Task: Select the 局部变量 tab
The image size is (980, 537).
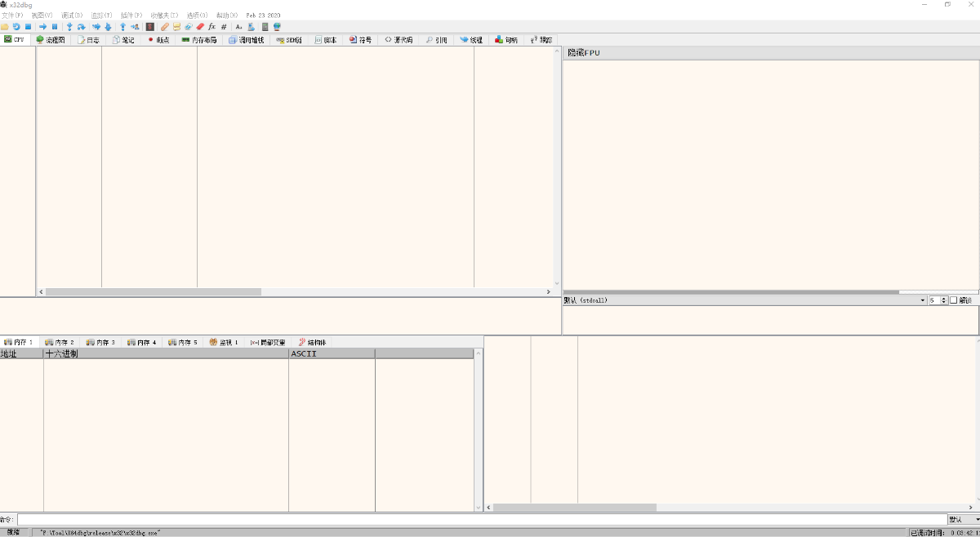Action: (268, 342)
